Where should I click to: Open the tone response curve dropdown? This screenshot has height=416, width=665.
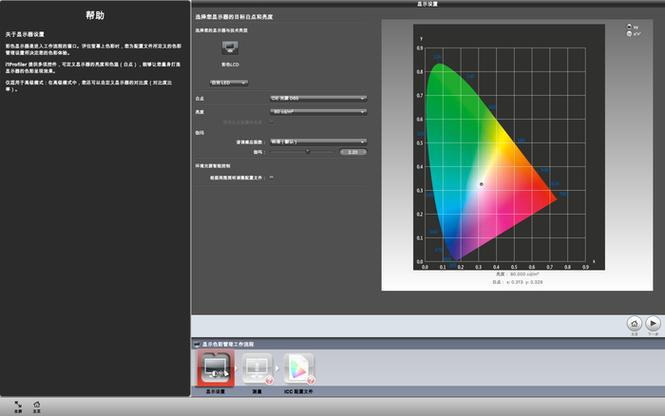point(318,141)
